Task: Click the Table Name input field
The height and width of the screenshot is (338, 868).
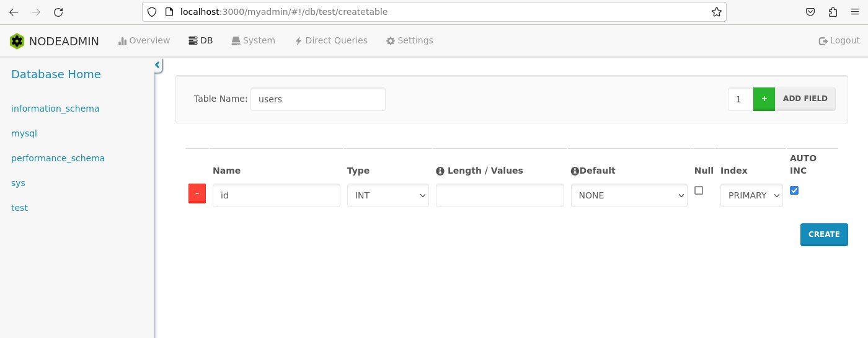Action: click(x=318, y=99)
